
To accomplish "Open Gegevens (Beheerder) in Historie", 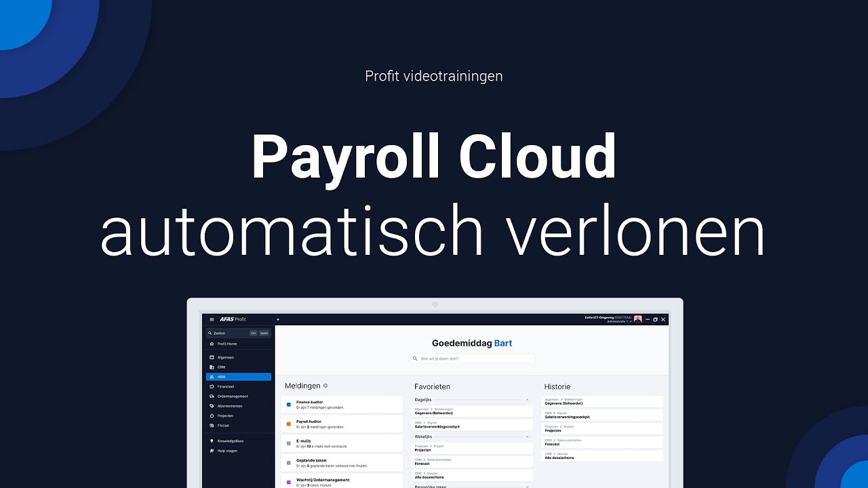I will [x=603, y=401].
